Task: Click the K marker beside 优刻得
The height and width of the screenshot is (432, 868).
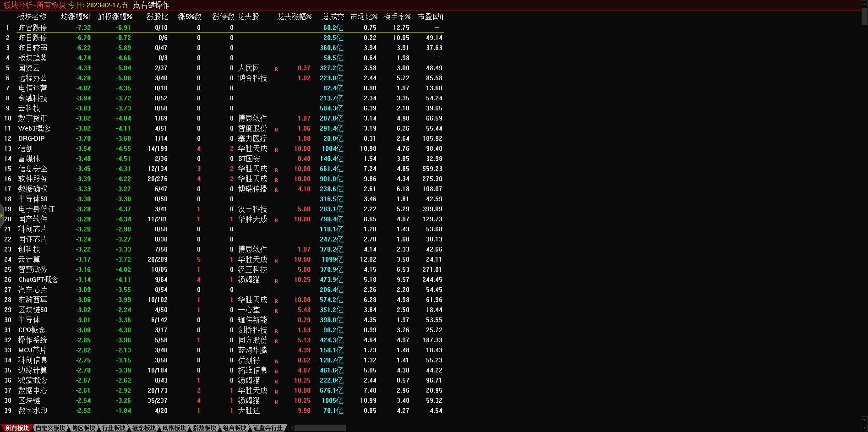Action: (276, 361)
